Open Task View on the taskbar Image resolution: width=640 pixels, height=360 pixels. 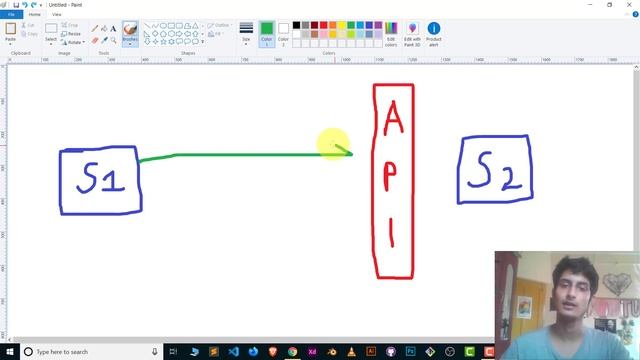click(173, 351)
